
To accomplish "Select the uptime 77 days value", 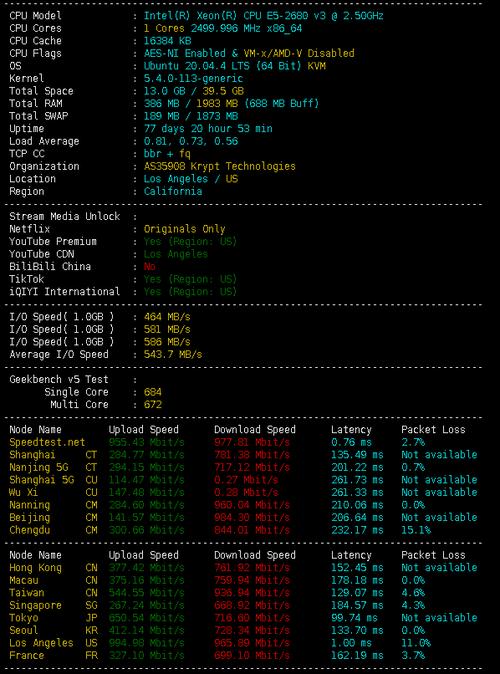I will (208, 129).
